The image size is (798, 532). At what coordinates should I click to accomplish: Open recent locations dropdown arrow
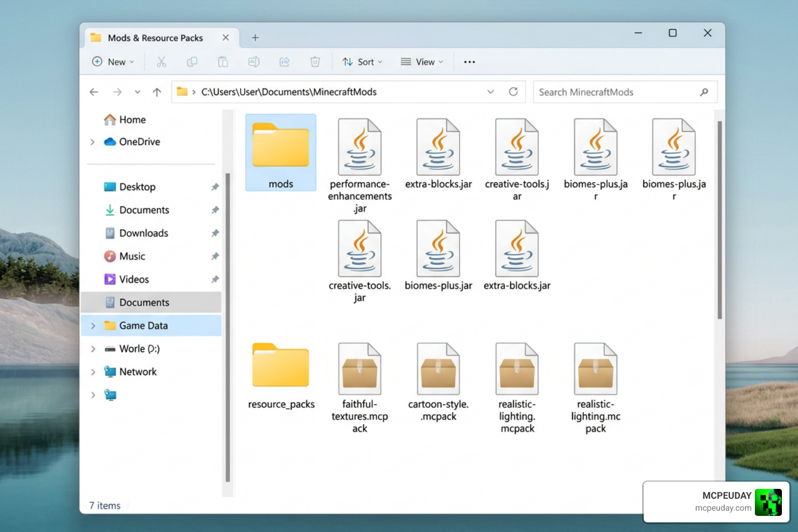tap(137, 92)
